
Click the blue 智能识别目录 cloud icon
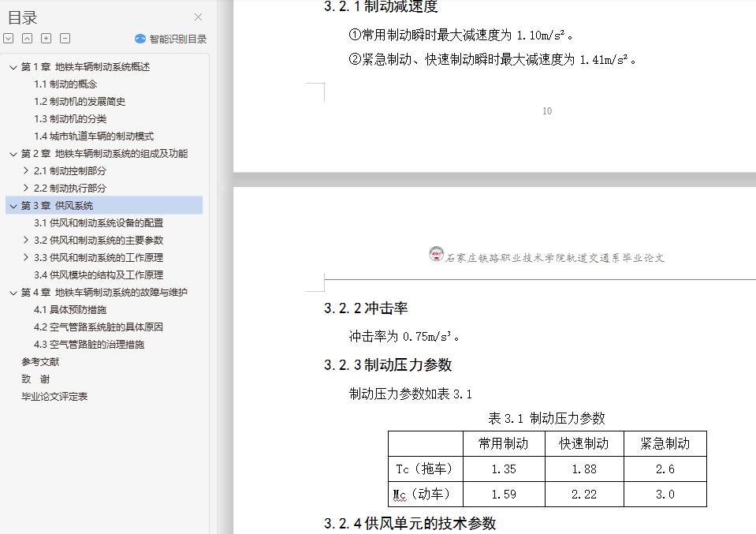click(x=140, y=39)
